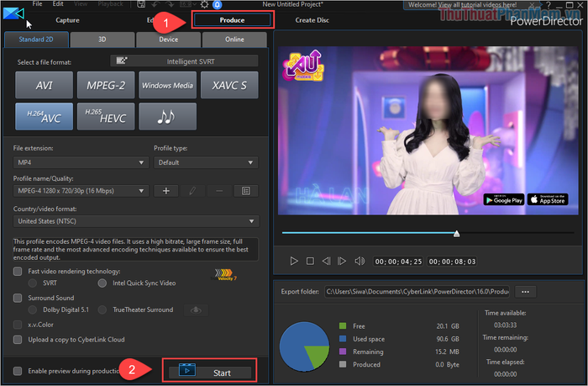Click the App Store badge
The width and height of the screenshot is (588, 386).
click(548, 200)
